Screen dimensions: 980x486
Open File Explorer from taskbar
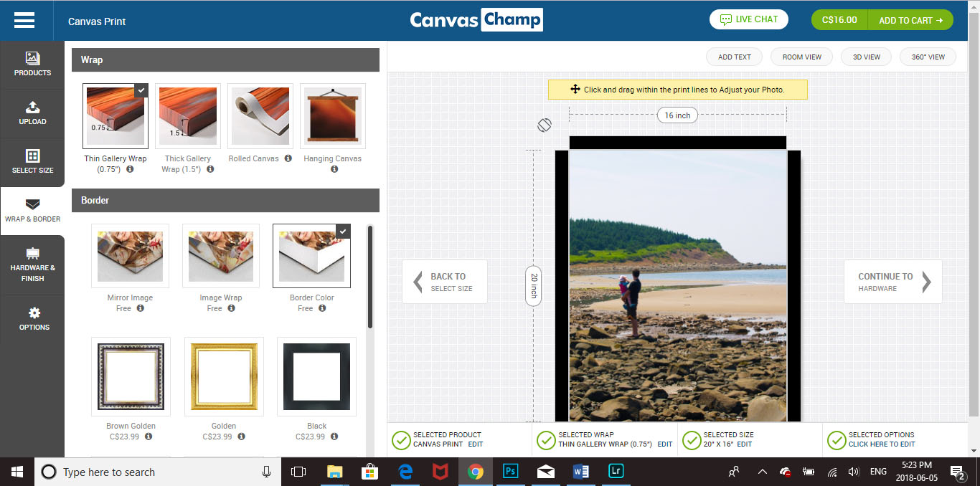[334, 472]
